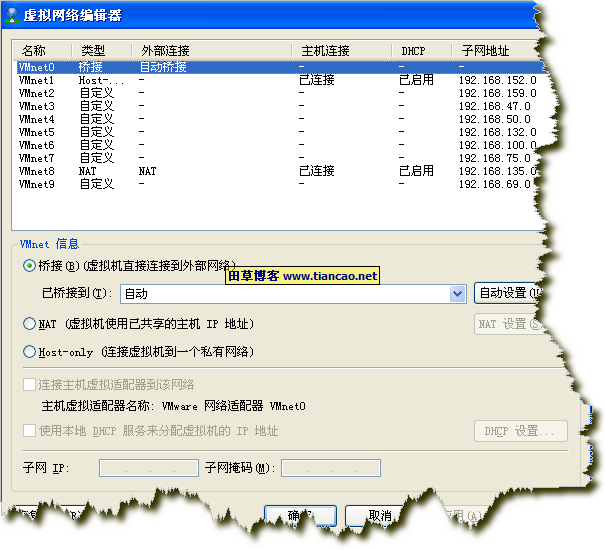This screenshot has width=605, height=550.
Task: Click the DHCP 设置 button
Action: (521, 431)
